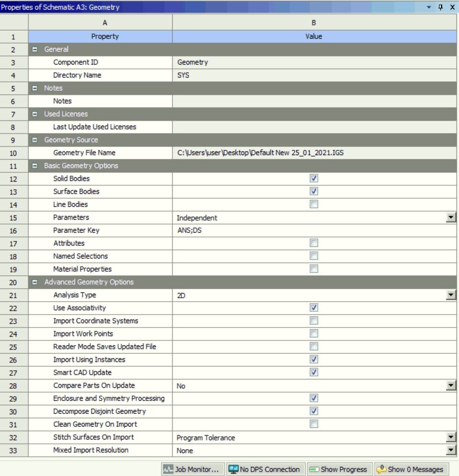The height and width of the screenshot is (476, 459).
Task: Enable Reader Mode Saves Updated File checkbox
Action: point(313,346)
